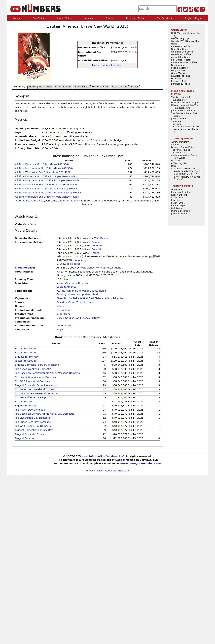This screenshot has width=215, height=644.
Task: Open the Home Video menu
Action: [x=65, y=18]
